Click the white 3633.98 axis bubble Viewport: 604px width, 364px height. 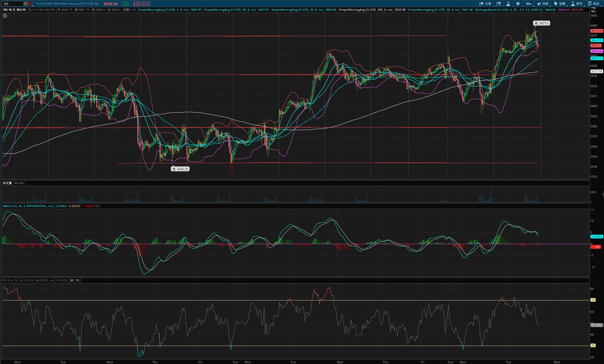(597, 71)
